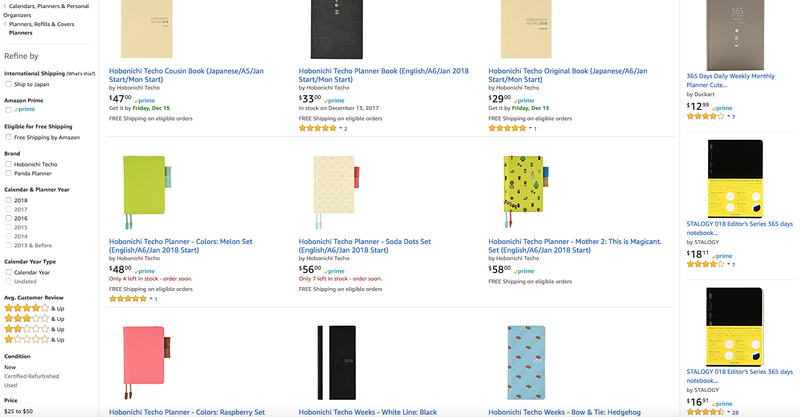Click Prime badge beside the $56.00 Soda Dots Set
This screenshot has width=800, height=417.
[335, 270]
